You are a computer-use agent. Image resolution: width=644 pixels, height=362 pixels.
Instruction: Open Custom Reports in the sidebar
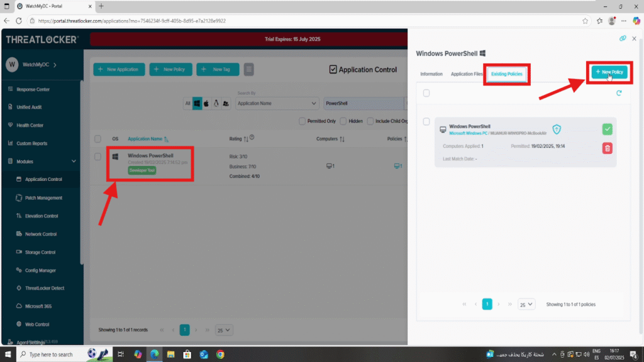click(x=31, y=143)
